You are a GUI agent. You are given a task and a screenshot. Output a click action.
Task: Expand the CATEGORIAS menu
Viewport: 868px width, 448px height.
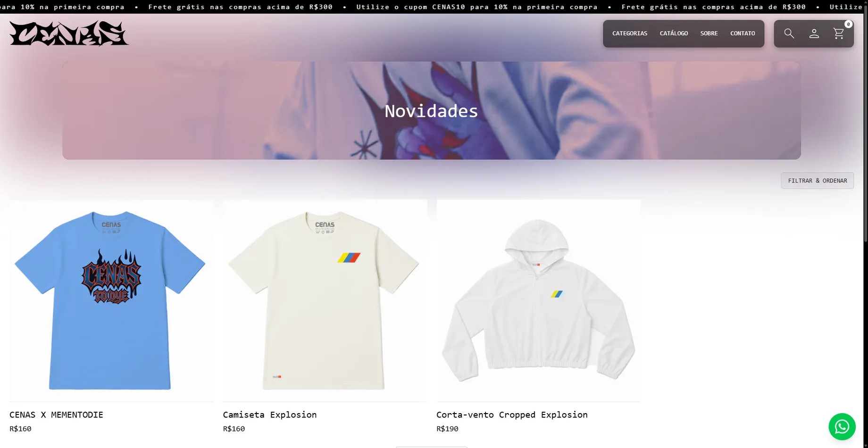629,33
